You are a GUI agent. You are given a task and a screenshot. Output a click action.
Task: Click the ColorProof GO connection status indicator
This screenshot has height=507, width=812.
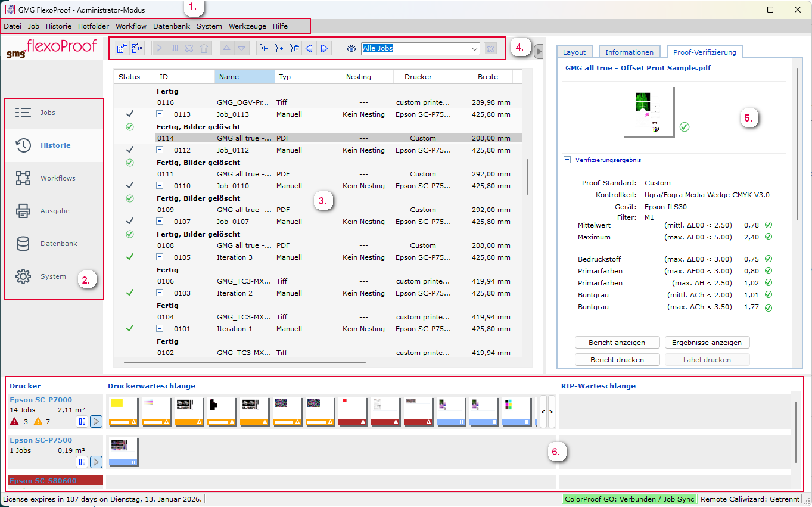(629, 499)
